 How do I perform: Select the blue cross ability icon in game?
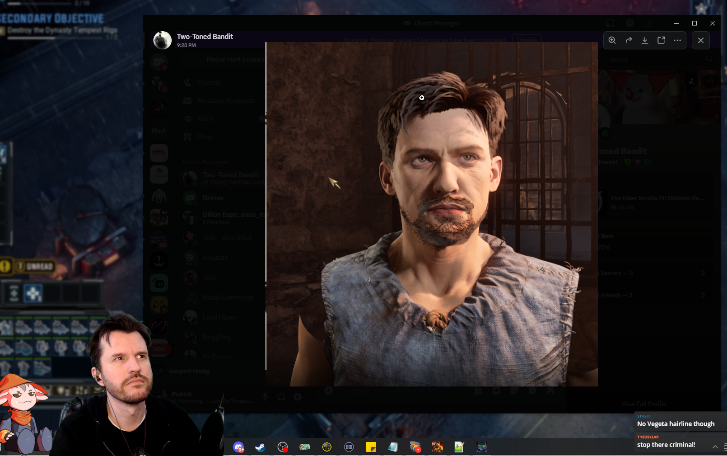[33, 293]
